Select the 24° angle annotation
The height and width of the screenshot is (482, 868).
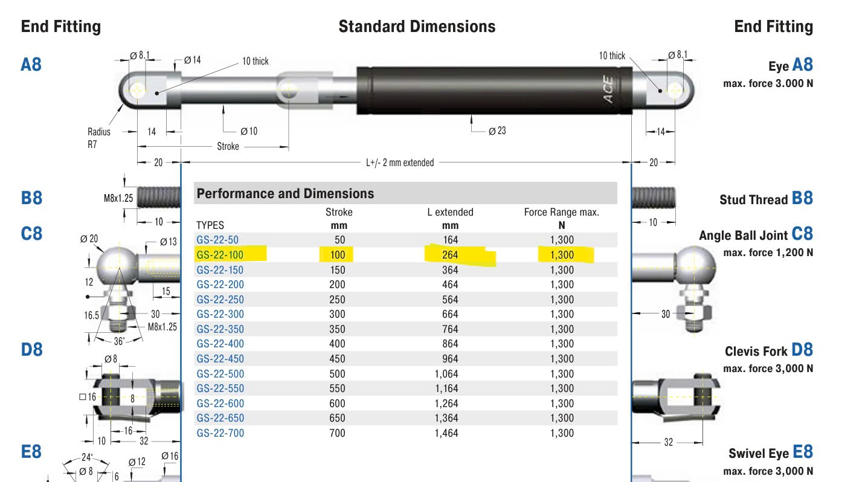pyautogui.click(x=88, y=457)
